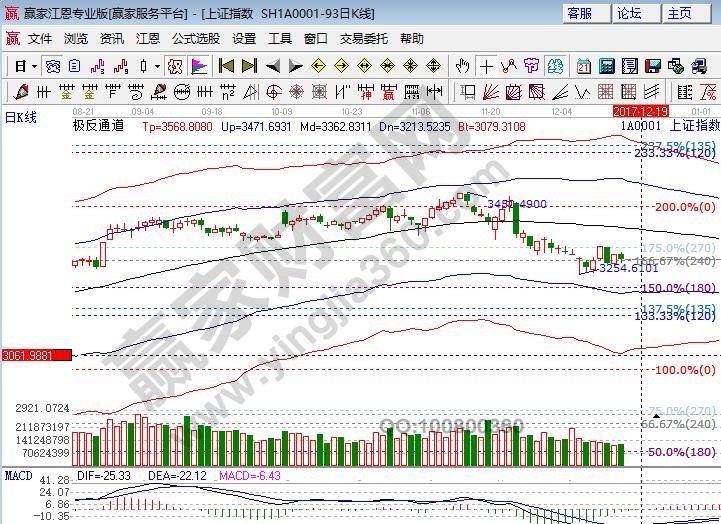Click the 论坛 button
This screenshot has width=721, height=524.
pyautogui.click(x=629, y=13)
